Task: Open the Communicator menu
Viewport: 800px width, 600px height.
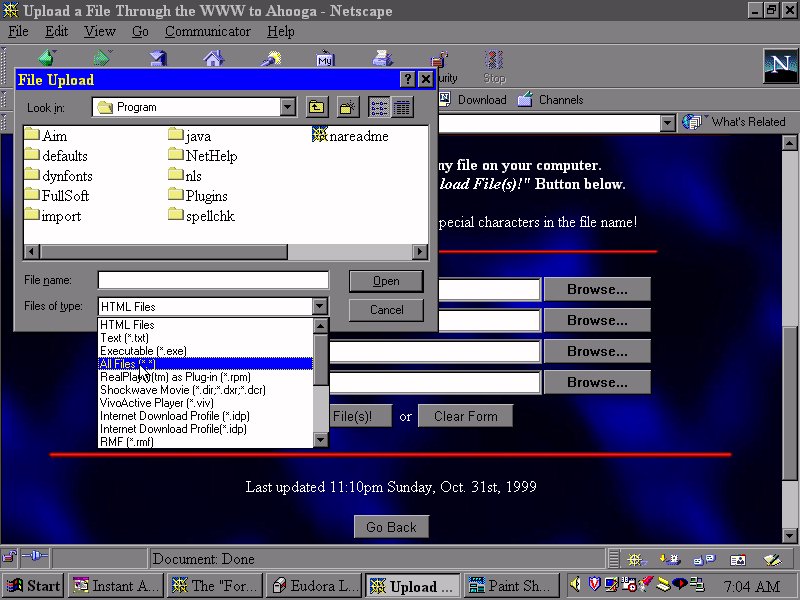Action: [x=207, y=31]
